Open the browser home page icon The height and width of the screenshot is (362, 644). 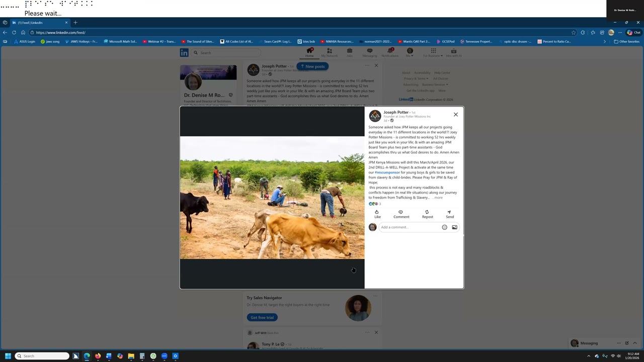(23, 33)
